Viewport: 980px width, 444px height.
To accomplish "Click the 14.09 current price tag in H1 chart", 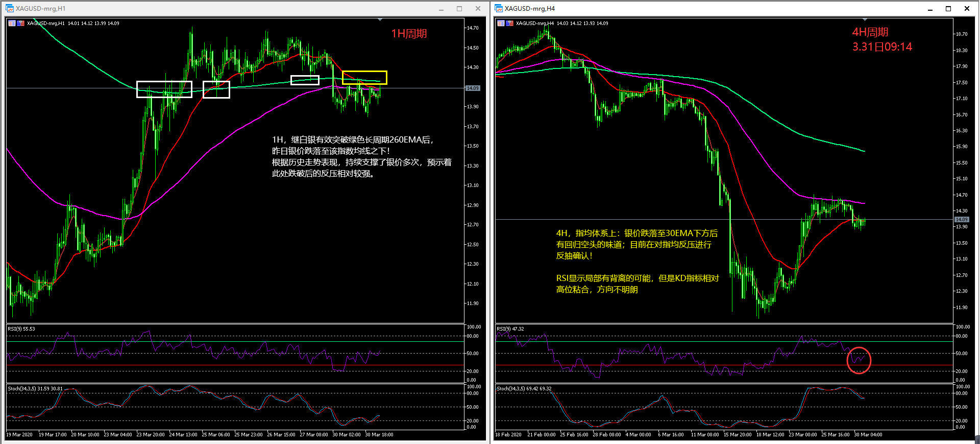I will pos(473,88).
